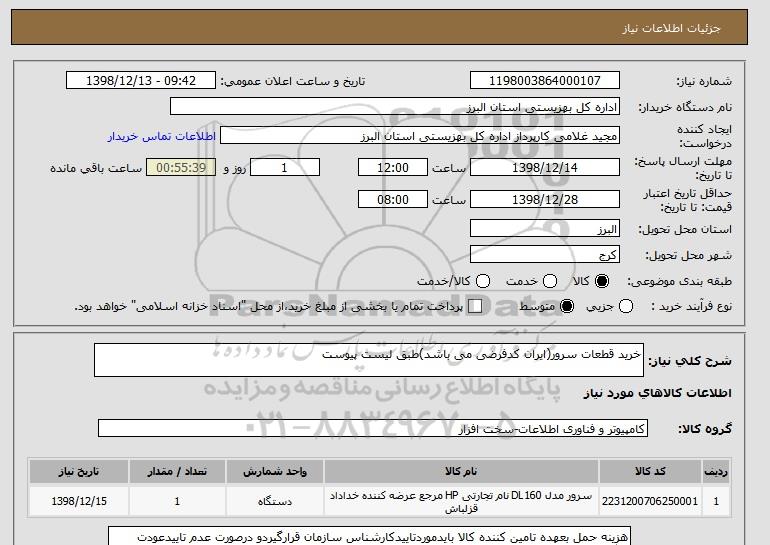Click the unit cell دستگاه
This screenshot has width=770, height=545.
point(275,501)
